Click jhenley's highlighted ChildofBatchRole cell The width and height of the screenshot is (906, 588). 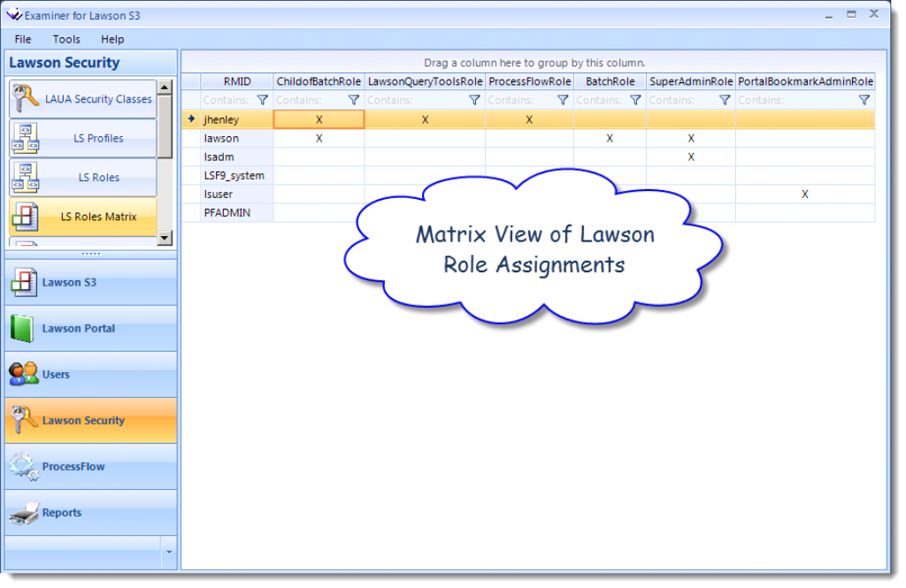319,119
